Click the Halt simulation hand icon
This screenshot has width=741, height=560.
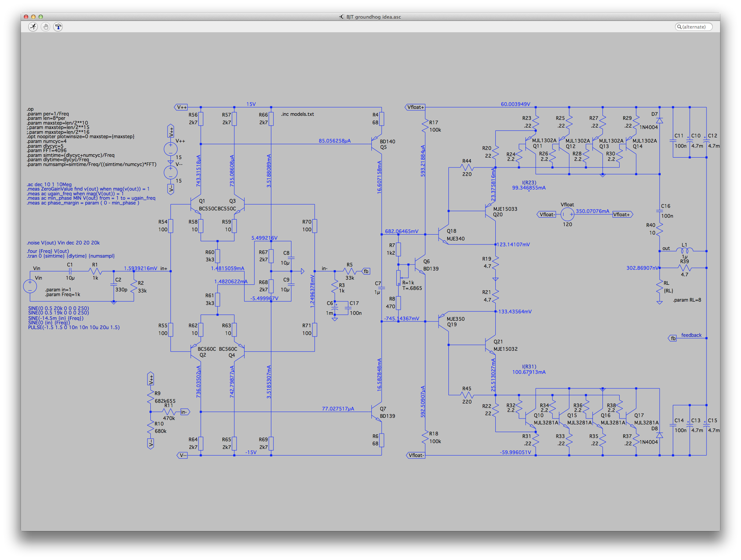45,27
